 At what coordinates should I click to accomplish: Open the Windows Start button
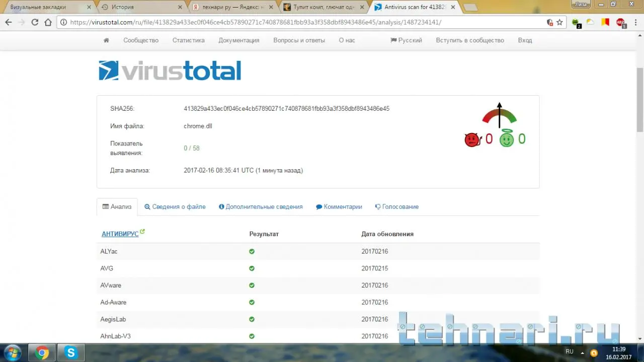pyautogui.click(x=12, y=352)
